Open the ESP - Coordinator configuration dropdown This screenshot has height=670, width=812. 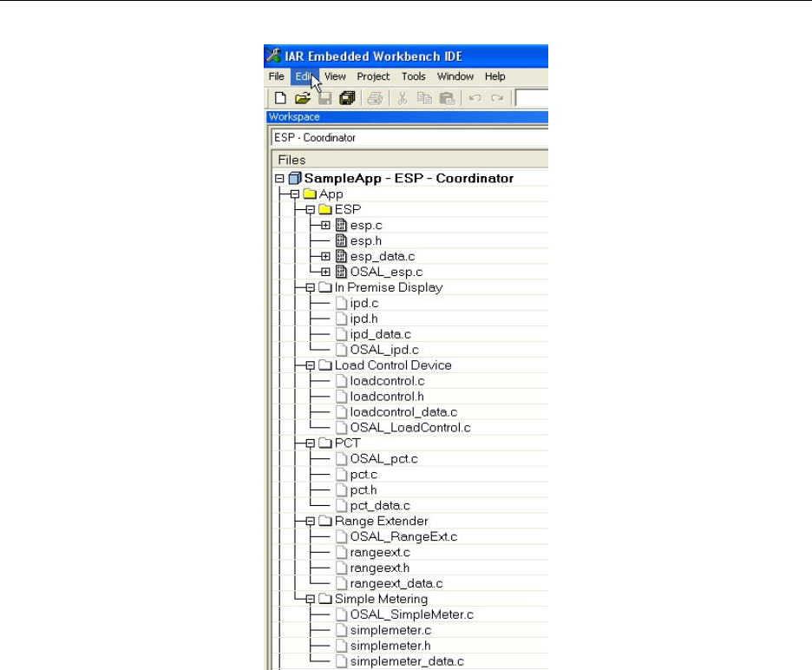(x=409, y=137)
